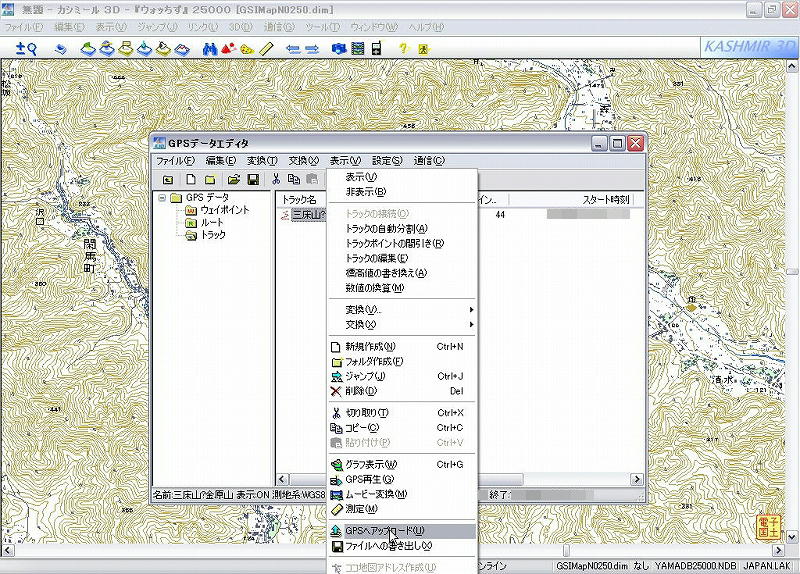Click the 電子国土 stamp icon on map
800x574 pixels.
768,527
